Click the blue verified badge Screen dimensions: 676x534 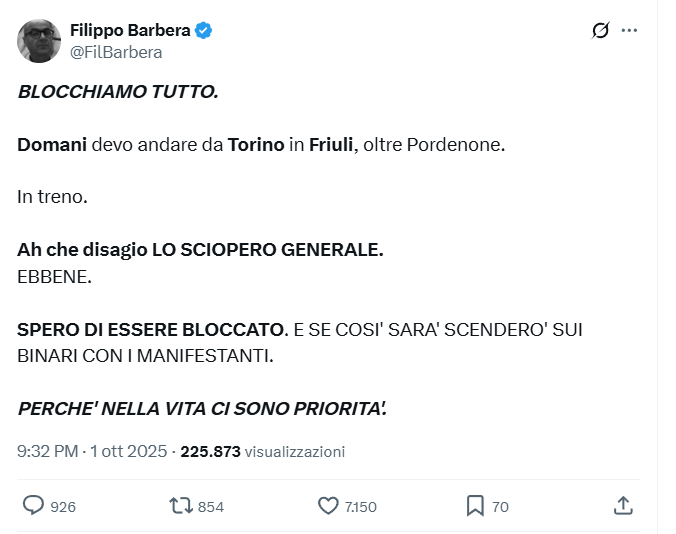click(203, 31)
